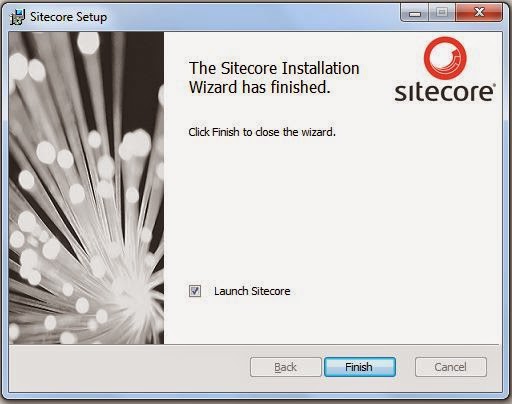
Task: Click the heading The Sitecore Installation Wizard has finished
Action: [x=274, y=78]
